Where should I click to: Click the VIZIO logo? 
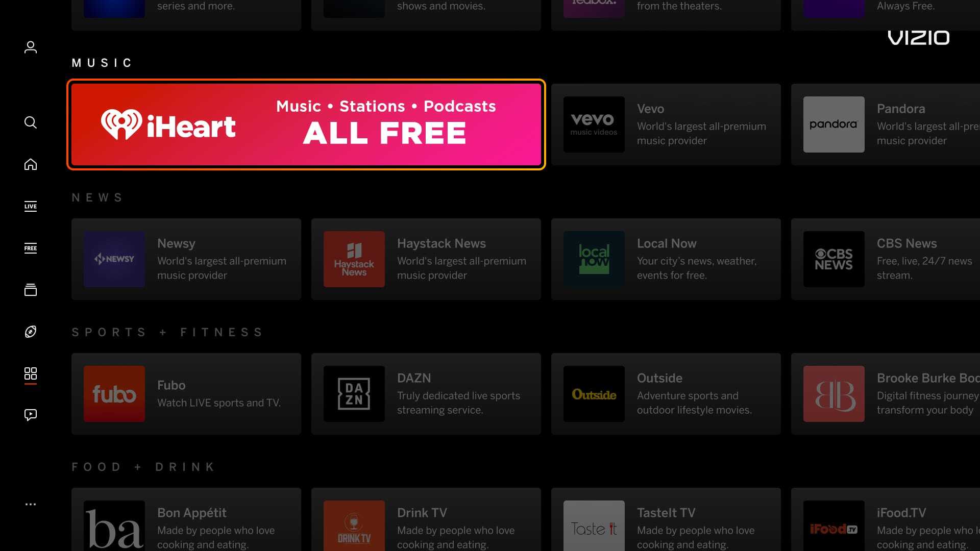918,37
